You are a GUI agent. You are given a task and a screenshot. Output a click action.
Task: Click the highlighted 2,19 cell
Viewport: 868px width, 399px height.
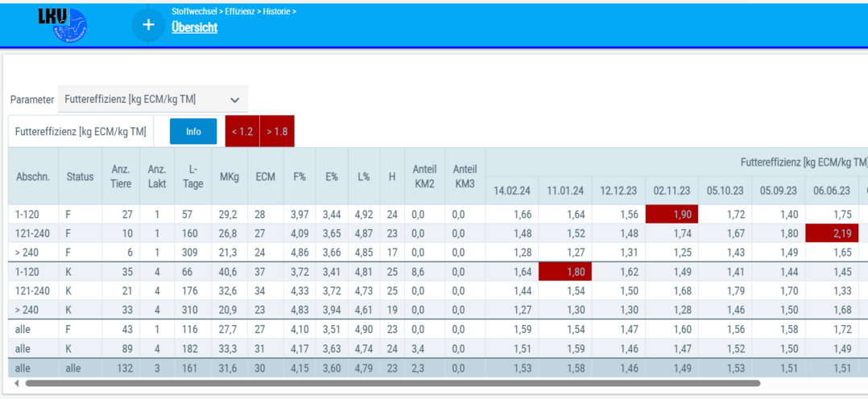(832, 233)
